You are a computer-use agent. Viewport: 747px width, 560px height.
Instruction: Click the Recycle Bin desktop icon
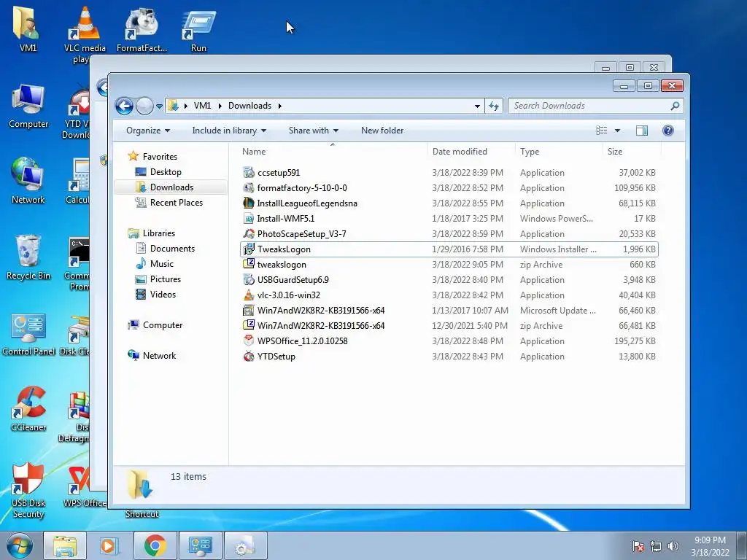pyautogui.click(x=28, y=251)
